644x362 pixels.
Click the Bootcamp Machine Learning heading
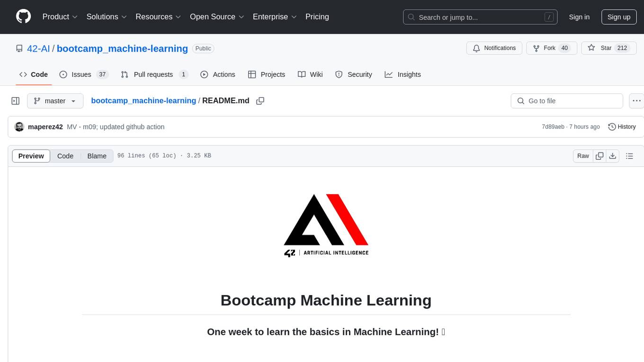pos(326,300)
